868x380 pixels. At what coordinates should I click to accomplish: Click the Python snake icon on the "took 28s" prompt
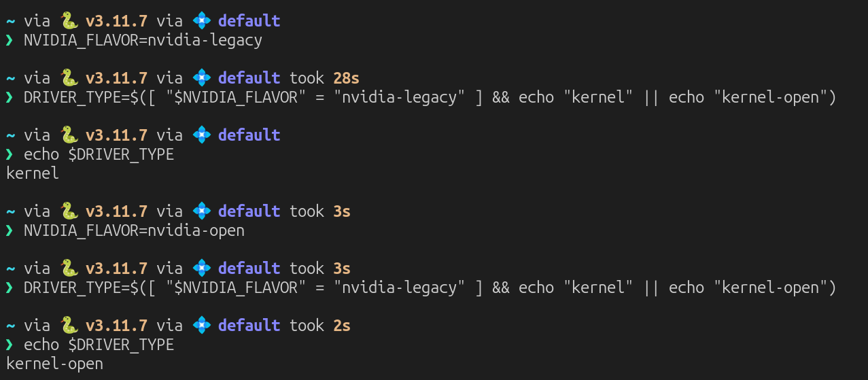click(x=67, y=77)
